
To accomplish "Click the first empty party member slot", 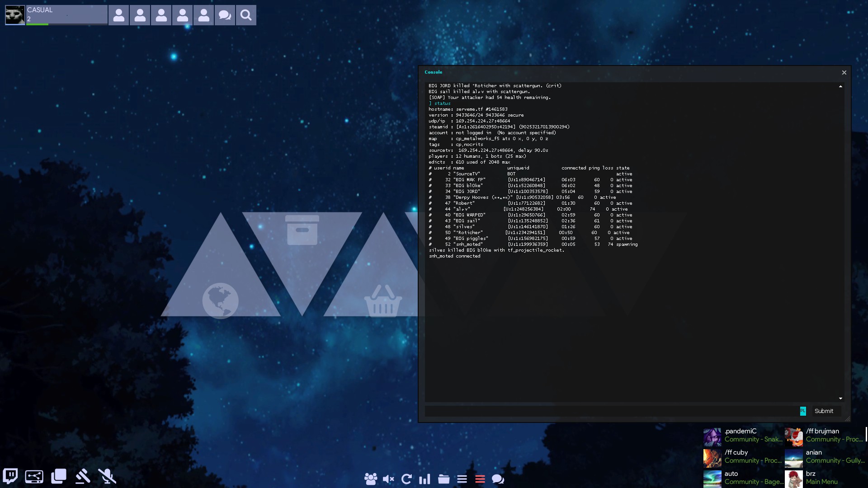I will coord(119,15).
